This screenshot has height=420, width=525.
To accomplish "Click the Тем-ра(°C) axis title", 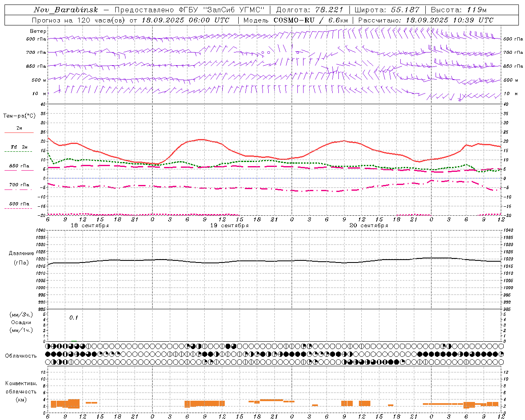I will tap(19, 116).
